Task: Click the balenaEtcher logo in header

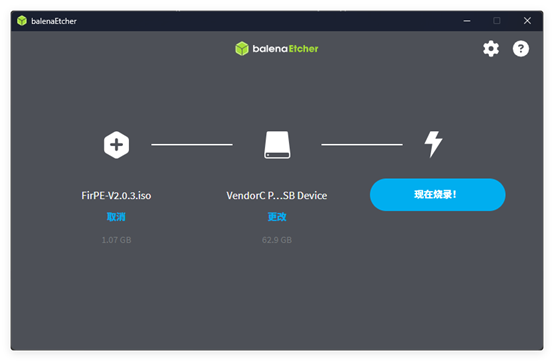Action: (x=277, y=49)
